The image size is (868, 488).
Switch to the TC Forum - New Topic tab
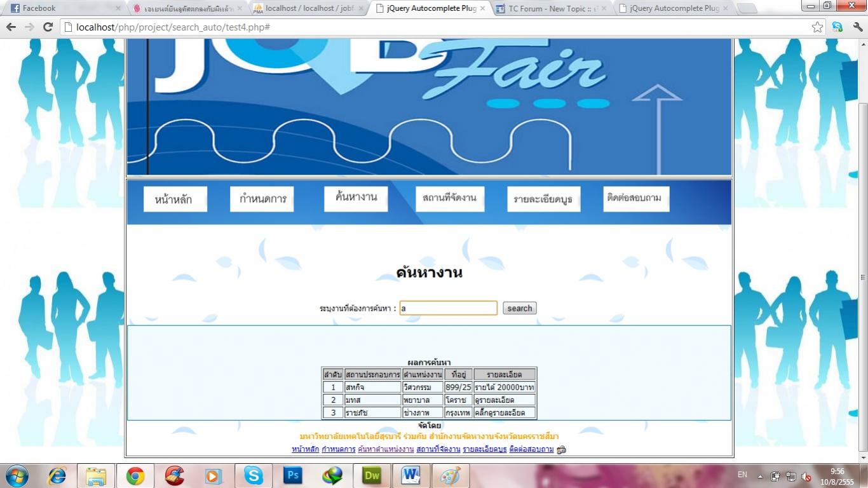(550, 8)
